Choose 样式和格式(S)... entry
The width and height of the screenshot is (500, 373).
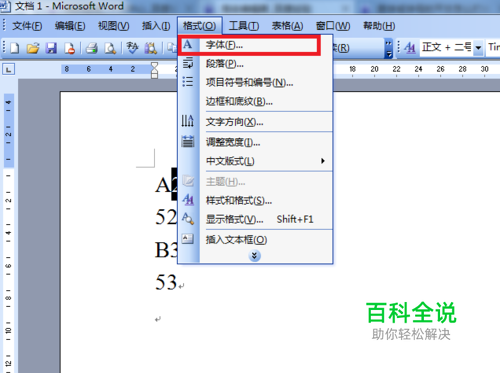point(256,200)
